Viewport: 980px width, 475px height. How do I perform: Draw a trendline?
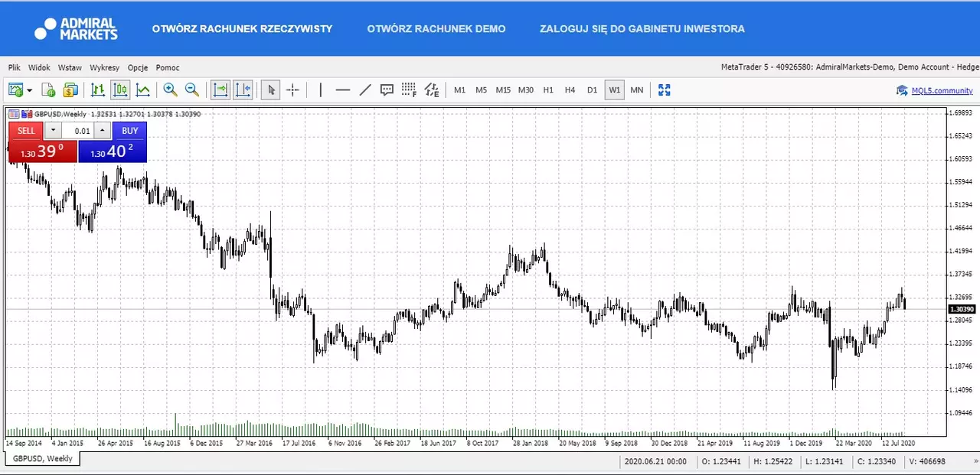coord(365,89)
